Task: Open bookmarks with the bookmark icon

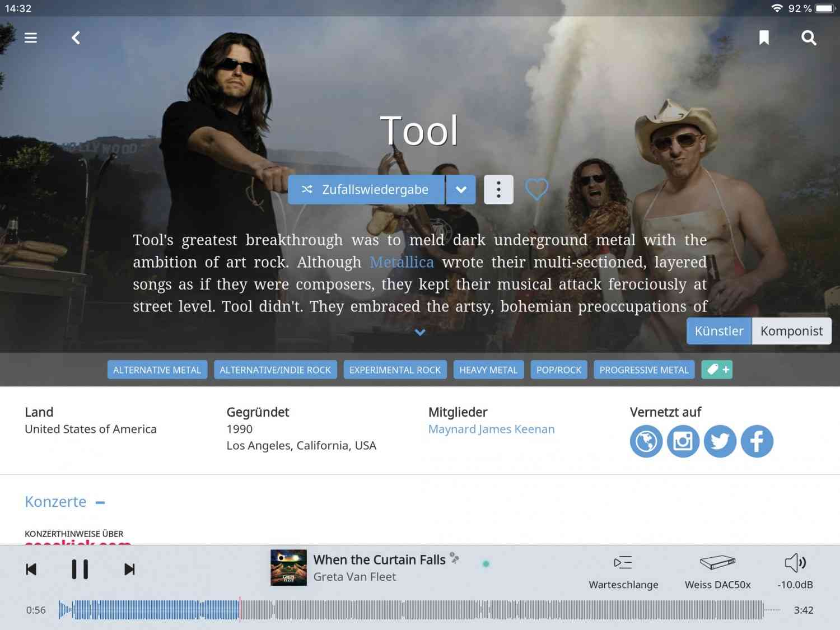Action: [x=764, y=38]
